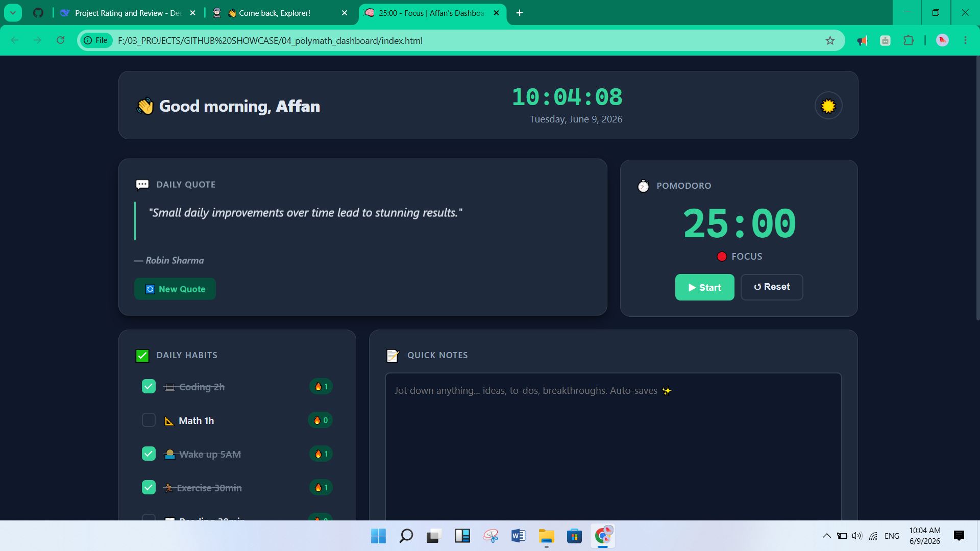The height and width of the screenshot is (551, 980).
Task: Start the Pomodoro timer
Action: (704, 287)
